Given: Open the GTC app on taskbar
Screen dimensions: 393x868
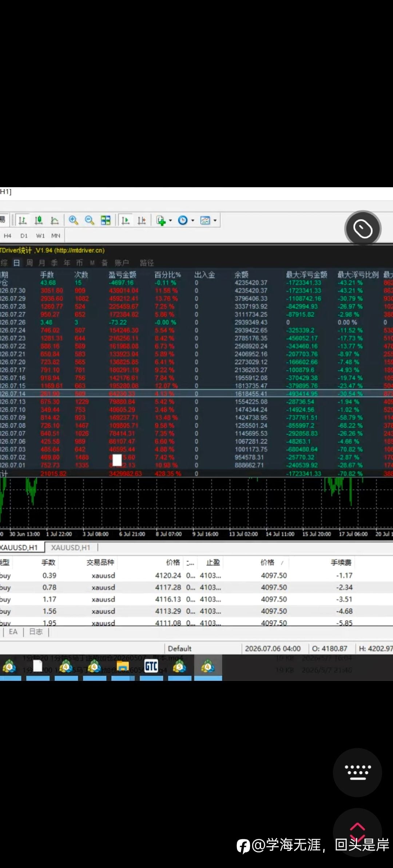Looking at the screenshot, I should tap(151, 666).
